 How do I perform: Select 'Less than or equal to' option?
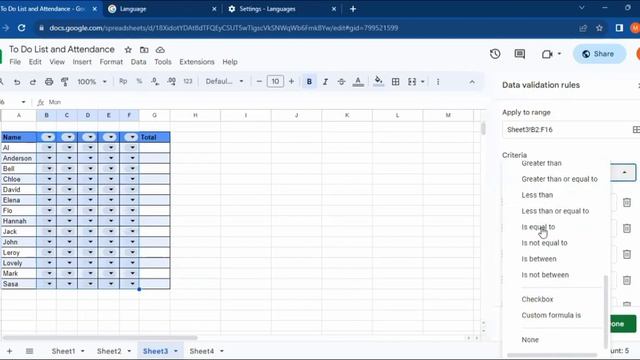(555, 211)
